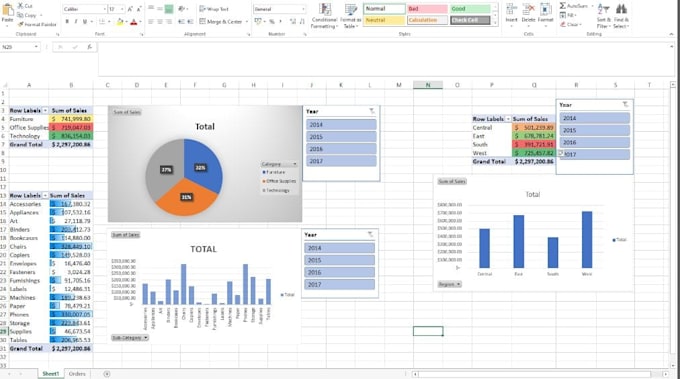This screenshot has height=379, width=680.
Task: Clear filter on pie chart Year slicer
Action: pos(372,111)
